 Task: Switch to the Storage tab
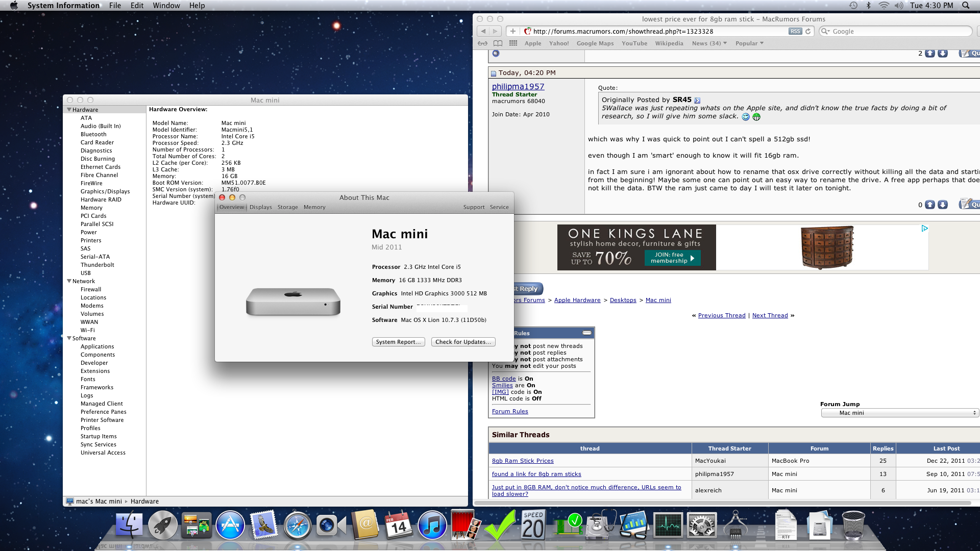coord(287,207)
